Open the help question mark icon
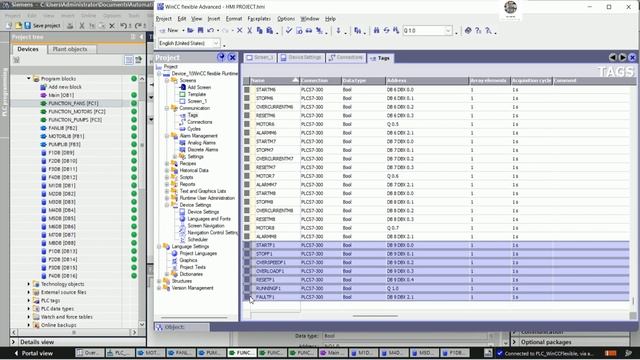The image size is (640, 360). point(478,31)
